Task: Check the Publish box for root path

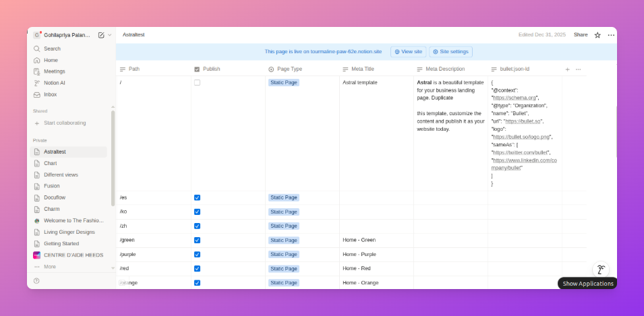Action: pyautogui.click(x=197, y=83)
